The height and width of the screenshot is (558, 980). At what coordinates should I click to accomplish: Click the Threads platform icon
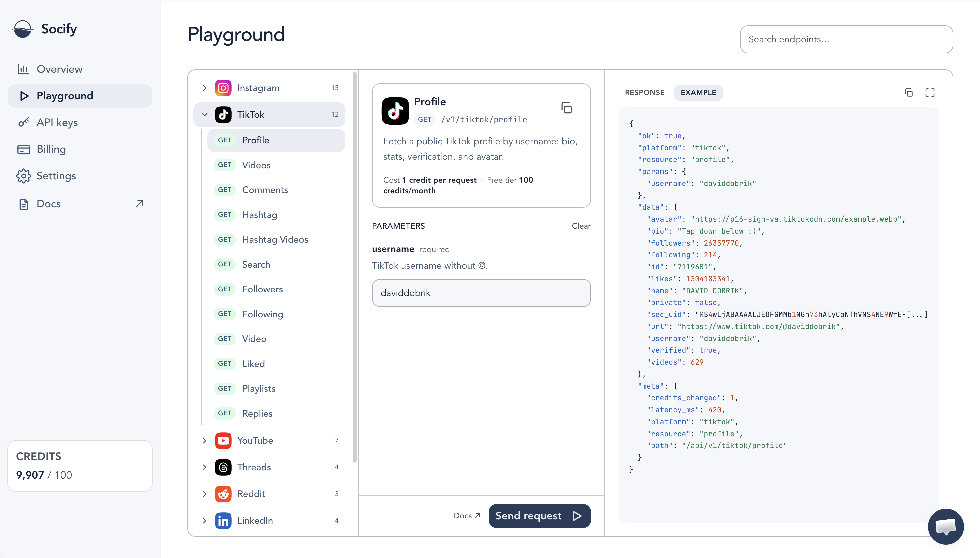(223, 467)
